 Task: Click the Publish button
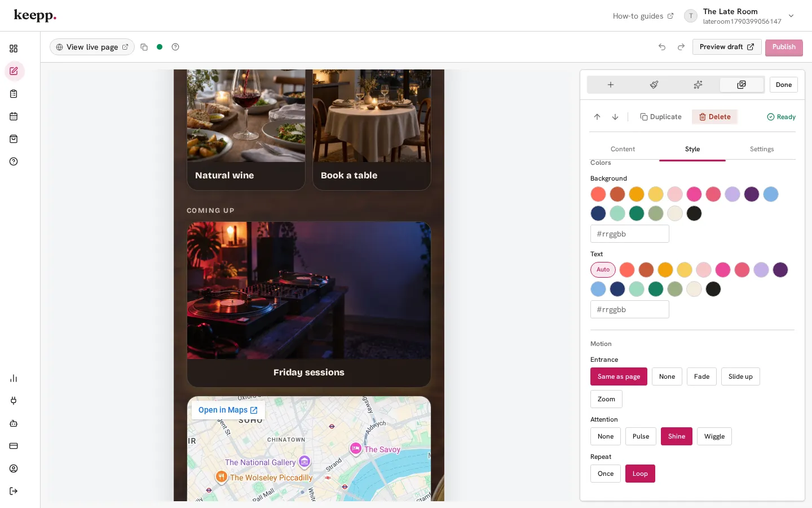tap(784, 47)
